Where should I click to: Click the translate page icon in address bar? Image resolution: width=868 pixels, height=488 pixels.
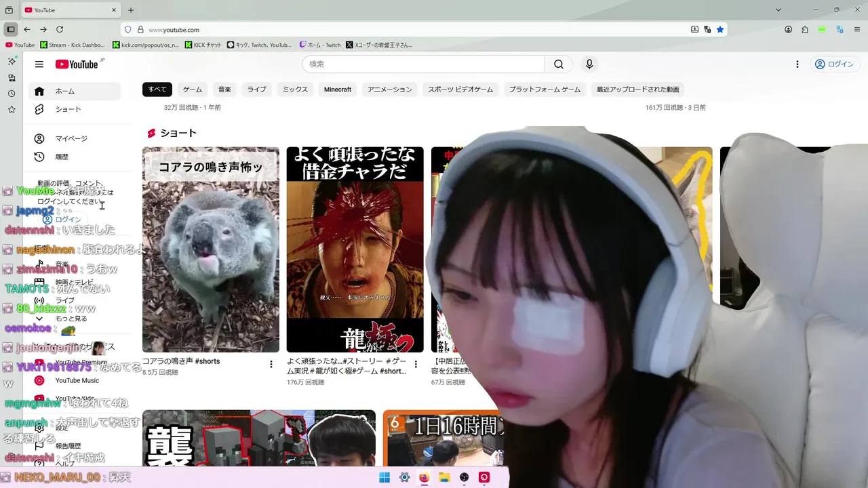[x=707, y=30]
